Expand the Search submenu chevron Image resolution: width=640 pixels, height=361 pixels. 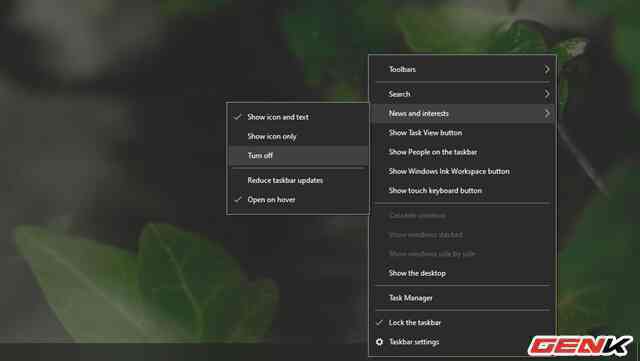click(547, 94)
